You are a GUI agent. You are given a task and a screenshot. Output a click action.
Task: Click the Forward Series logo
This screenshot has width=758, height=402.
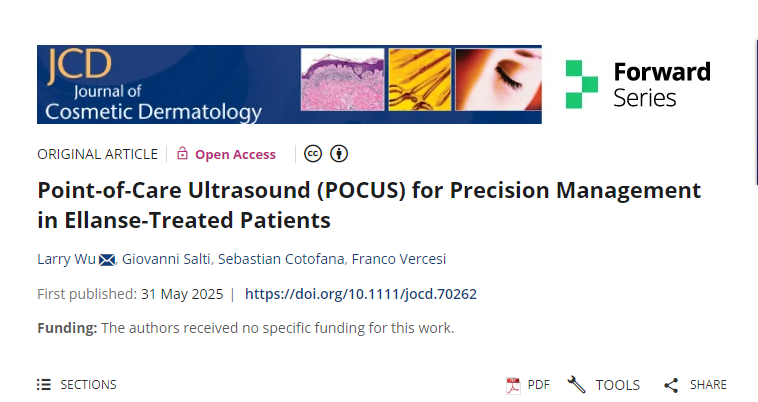click(638, 85)
